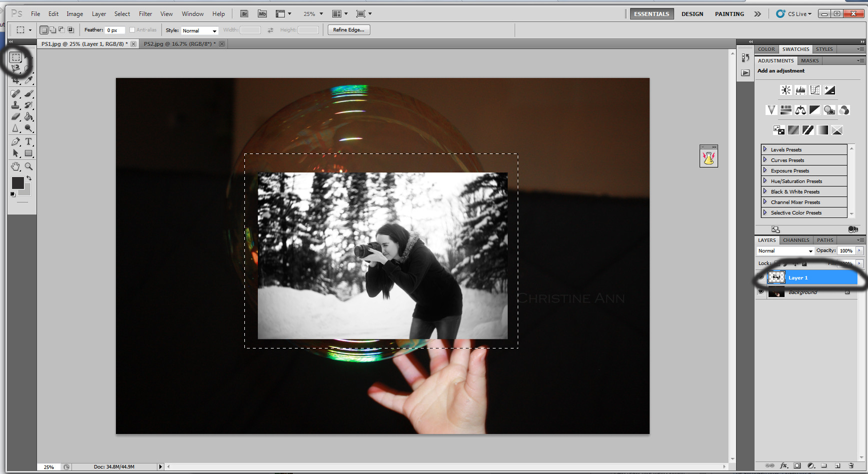
Task: Click the Refine Edge... button
Action: click(x=349, y=30)
